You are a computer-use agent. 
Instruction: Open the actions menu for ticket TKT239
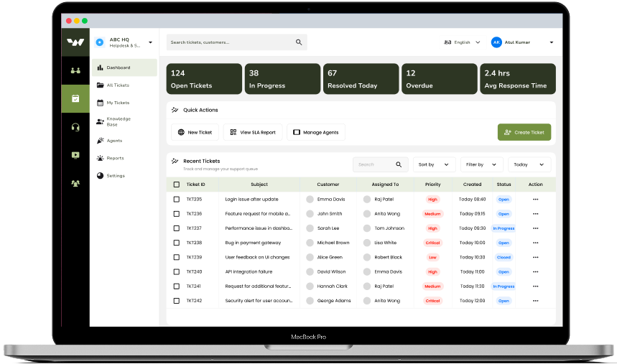point(536,257)
